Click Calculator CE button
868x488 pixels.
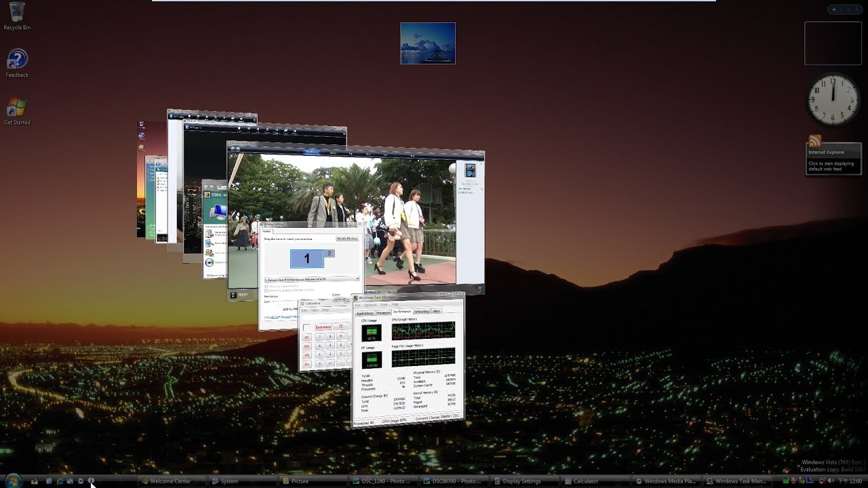(341, 326)
